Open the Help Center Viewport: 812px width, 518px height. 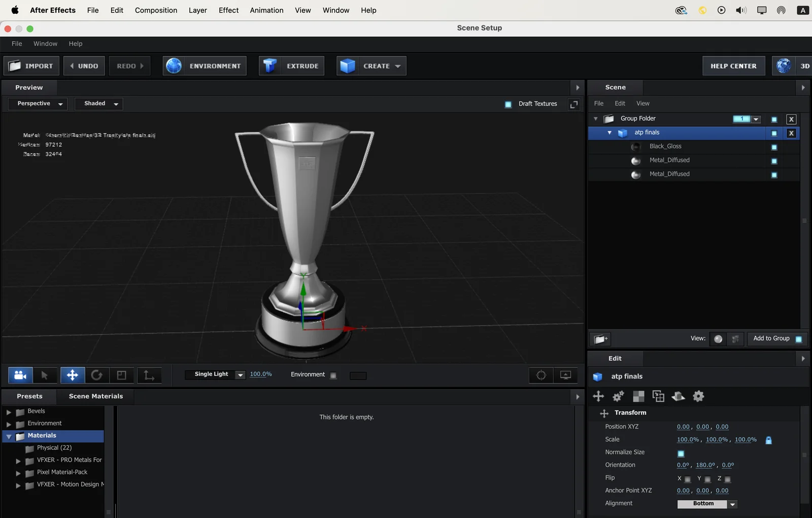(x=733, y=65)
